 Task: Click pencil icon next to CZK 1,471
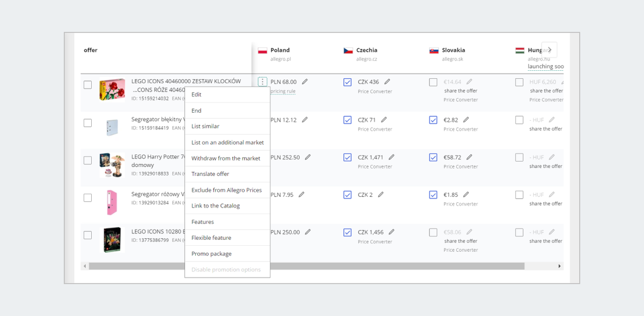pyautogui.click(x=392, y=157)
